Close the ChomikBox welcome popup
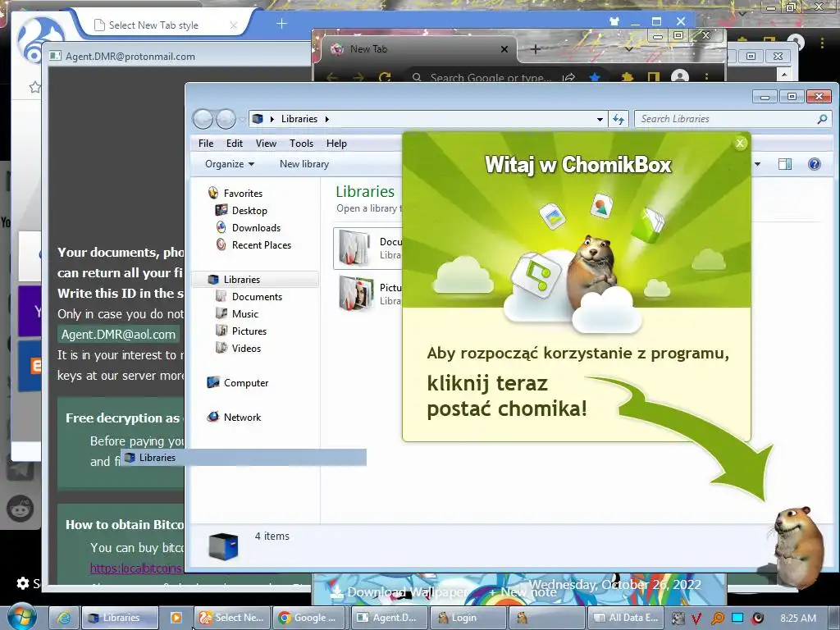This screenshot has height=630, width=840. [741, 143]
